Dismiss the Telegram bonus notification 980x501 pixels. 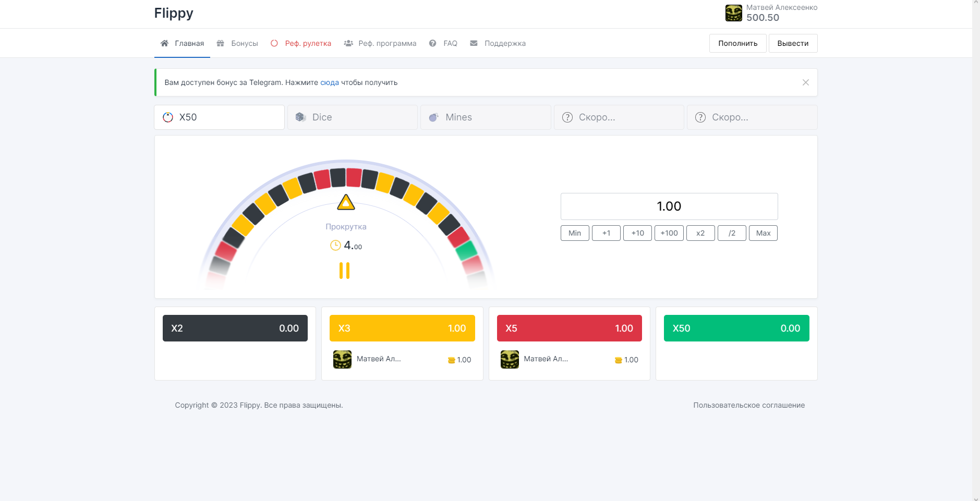[805, 82]
